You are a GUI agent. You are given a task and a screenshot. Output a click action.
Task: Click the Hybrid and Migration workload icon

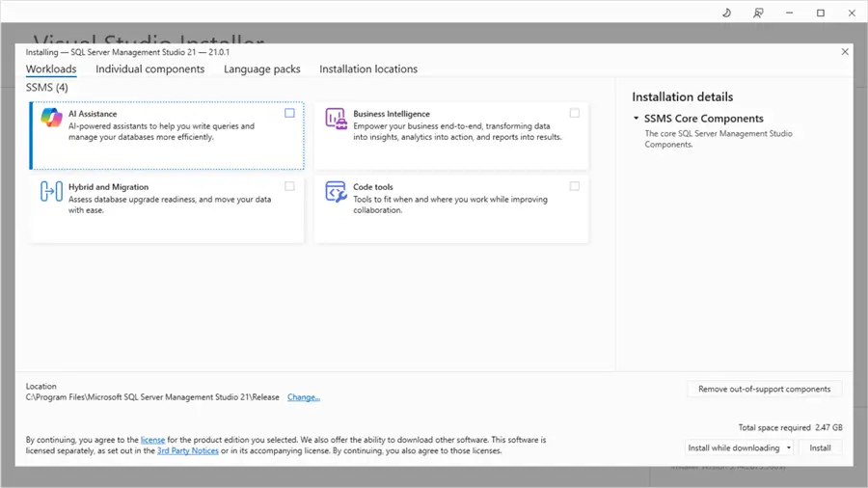pos(51,191)
